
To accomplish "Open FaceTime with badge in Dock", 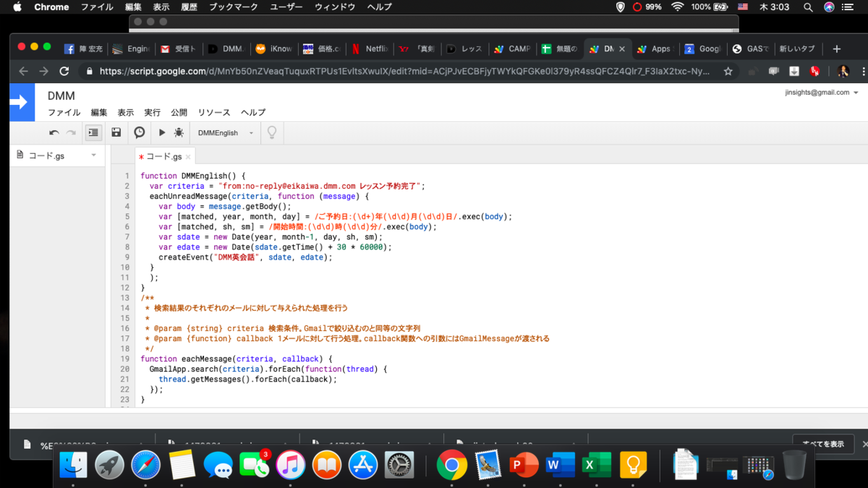I will coord(254,466).
